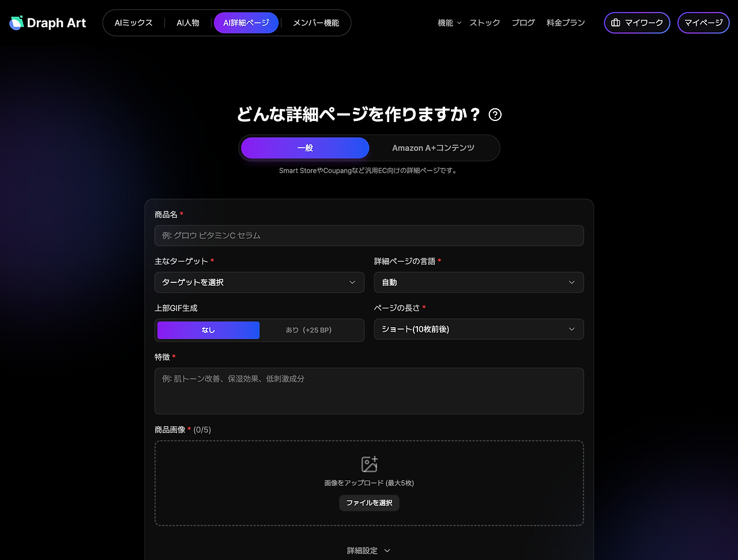Viewport: 738px width, 560px height.
Task: Set 上部GIF生成 to あり (+25 BP)
Action: coord(309,330)
